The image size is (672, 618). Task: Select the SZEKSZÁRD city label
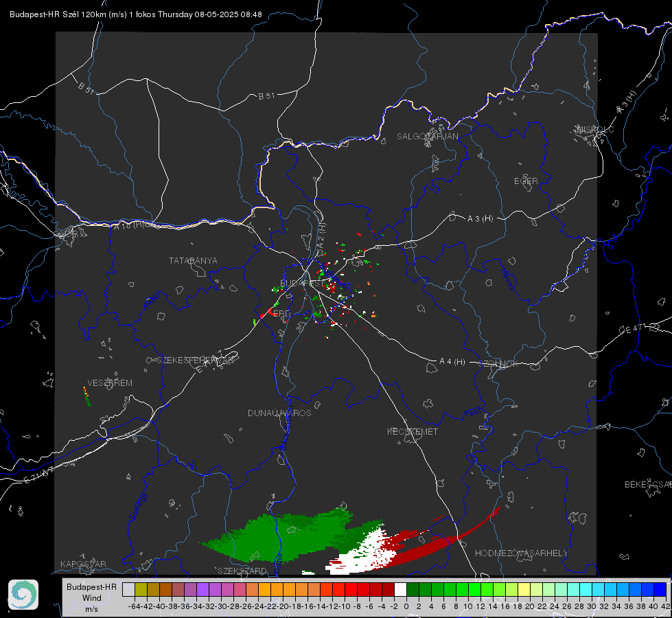click(x=242, y=571)
